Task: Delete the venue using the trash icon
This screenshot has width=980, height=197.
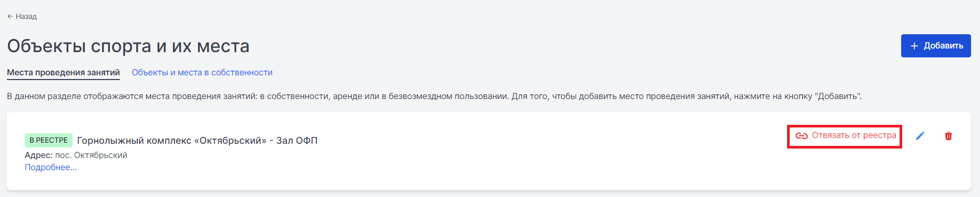Action: [948, 136]
